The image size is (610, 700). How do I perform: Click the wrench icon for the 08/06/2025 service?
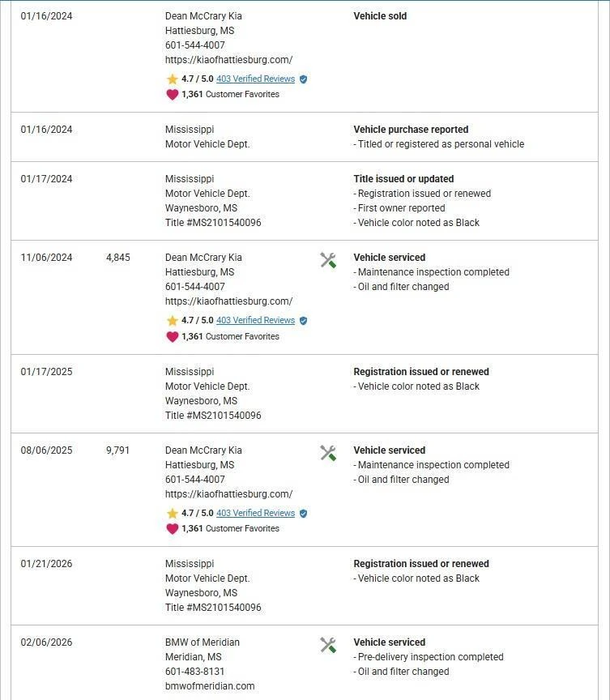click(x=328, y=453)
